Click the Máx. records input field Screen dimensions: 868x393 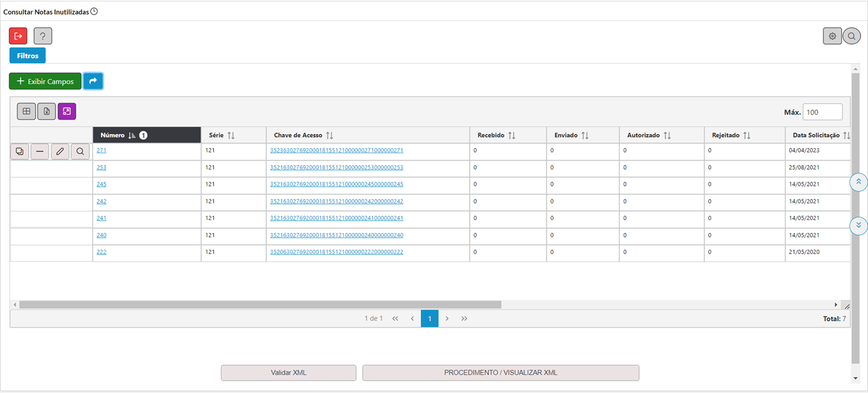coord(822,112)
